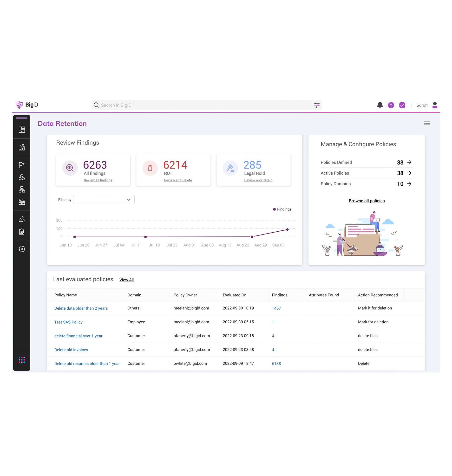Open the dashboard icon in the sidebar

pyautogui.click(x=22, y=130)
